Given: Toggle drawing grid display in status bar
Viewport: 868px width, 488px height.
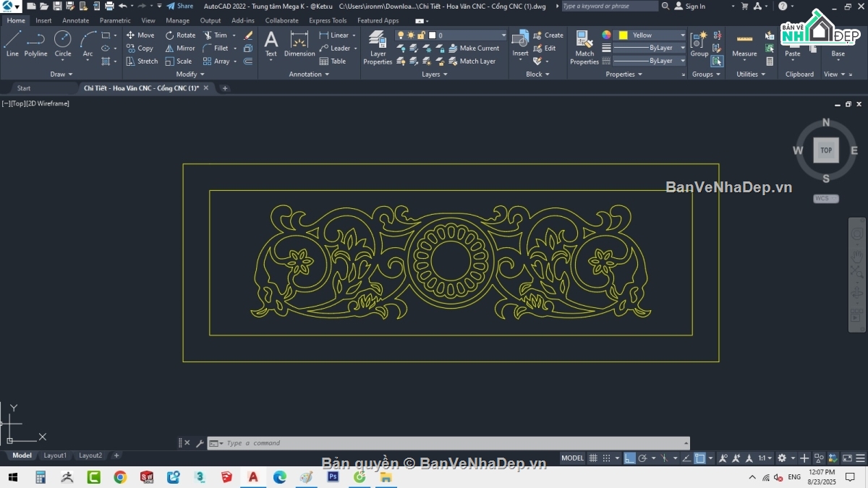Looking at the screenshot, I should pos(593,458).
